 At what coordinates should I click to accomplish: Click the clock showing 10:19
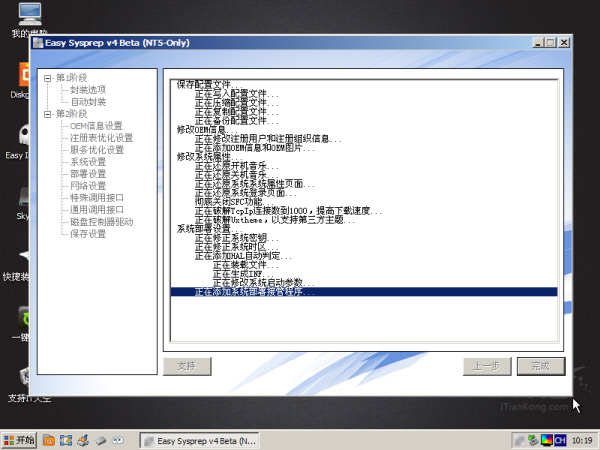pyautogui.click(x=582, y=441)
